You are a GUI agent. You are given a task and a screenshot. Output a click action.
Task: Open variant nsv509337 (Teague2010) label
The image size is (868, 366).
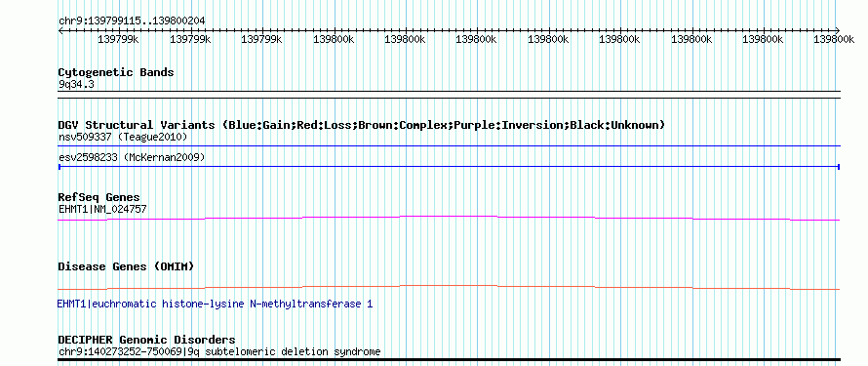coord(123,137)
